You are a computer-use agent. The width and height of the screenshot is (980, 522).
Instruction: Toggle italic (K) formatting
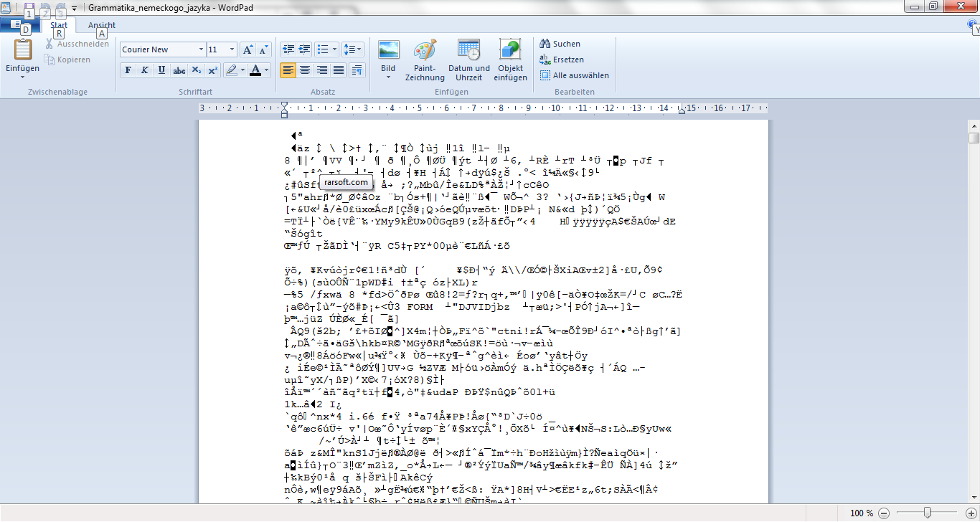pos(145,70)
